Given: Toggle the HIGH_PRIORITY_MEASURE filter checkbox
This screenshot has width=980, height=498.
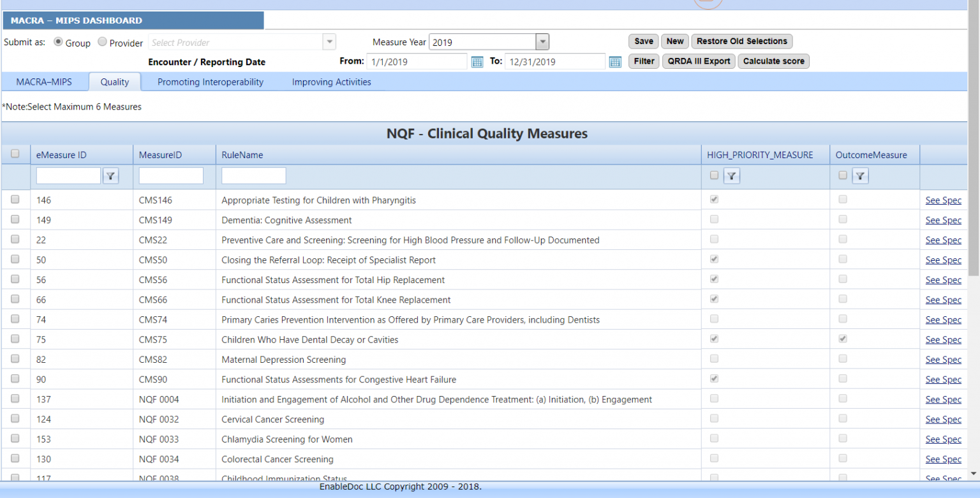Looking at the screenshot, I should pyautogui.click(x=714, y=175).
